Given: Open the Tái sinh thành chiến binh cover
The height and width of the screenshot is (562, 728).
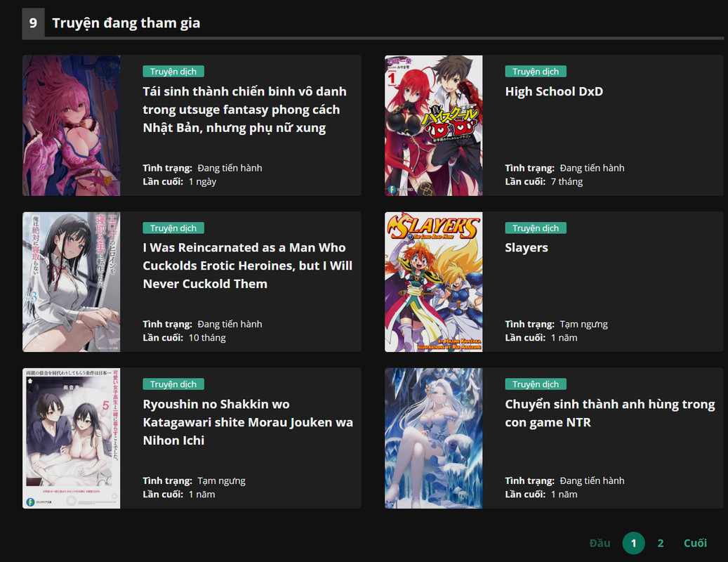Looking at the screenshot, I should coord(71,126).
